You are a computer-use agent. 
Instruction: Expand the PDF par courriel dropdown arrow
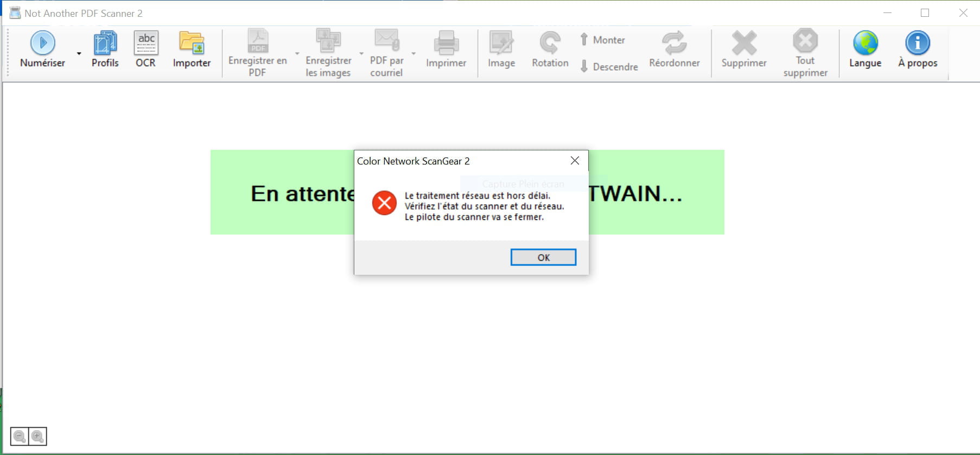click(413, 53)
